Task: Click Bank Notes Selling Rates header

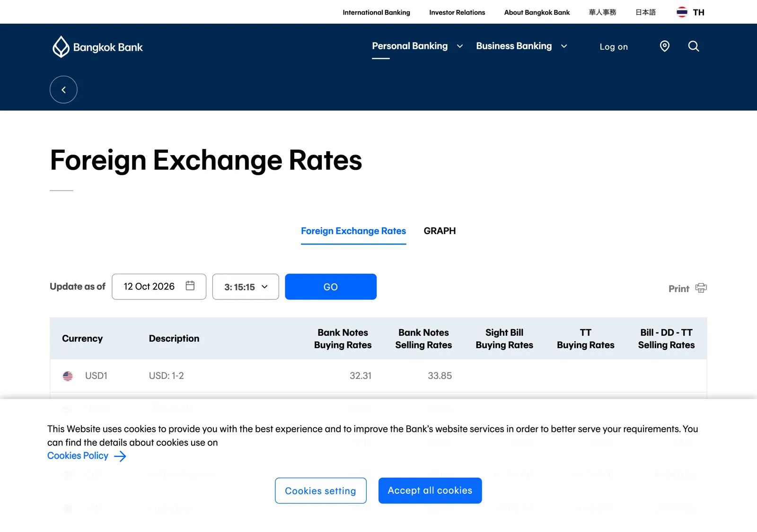Action: point(423,339)
